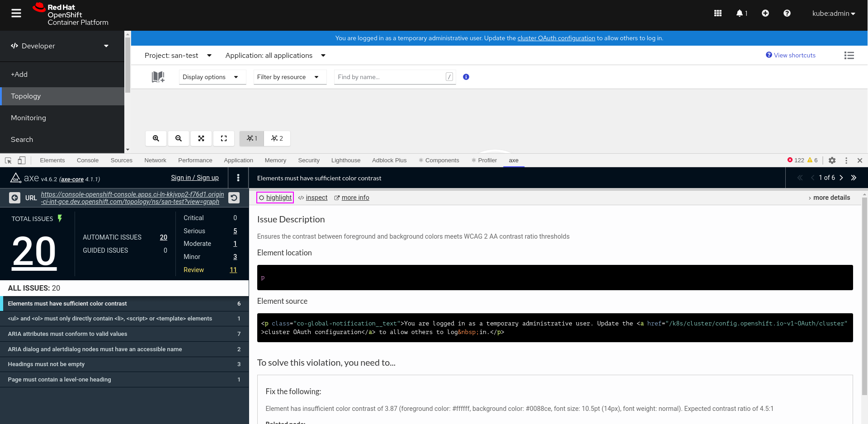868x424 pixels.
Task: Highlight the failing element on page
Action: 275,198
